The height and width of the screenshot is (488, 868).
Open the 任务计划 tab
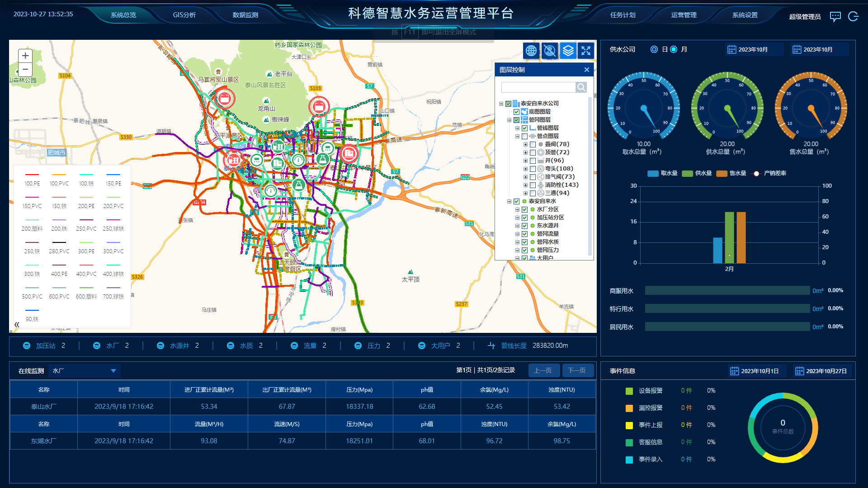(623, 15)
